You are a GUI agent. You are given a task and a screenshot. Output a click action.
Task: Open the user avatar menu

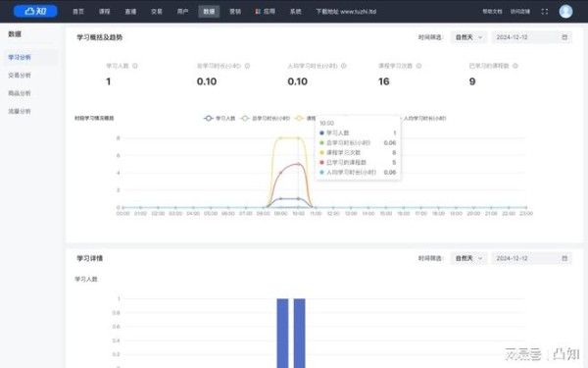pyautogui.click(x=565, y=11)
